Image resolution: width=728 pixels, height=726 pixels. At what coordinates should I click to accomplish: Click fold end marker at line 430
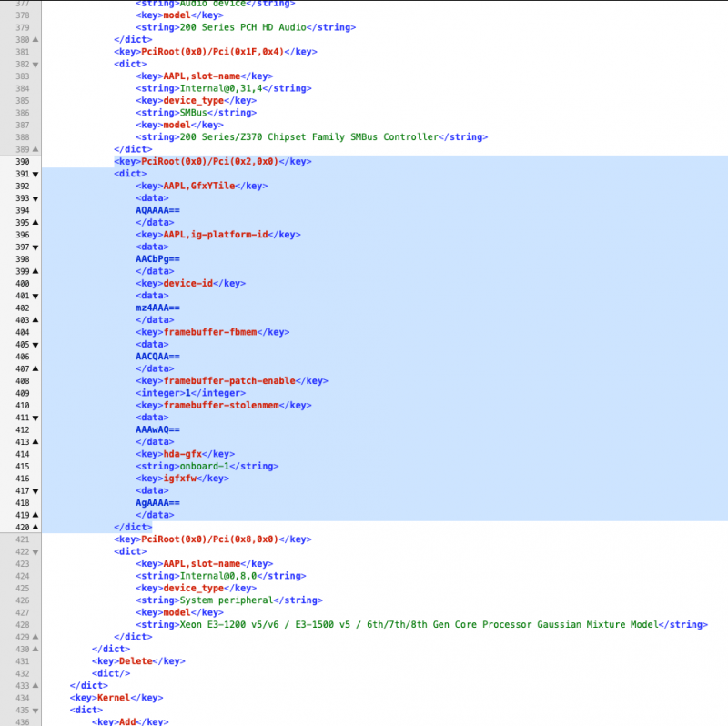[35, 649]
